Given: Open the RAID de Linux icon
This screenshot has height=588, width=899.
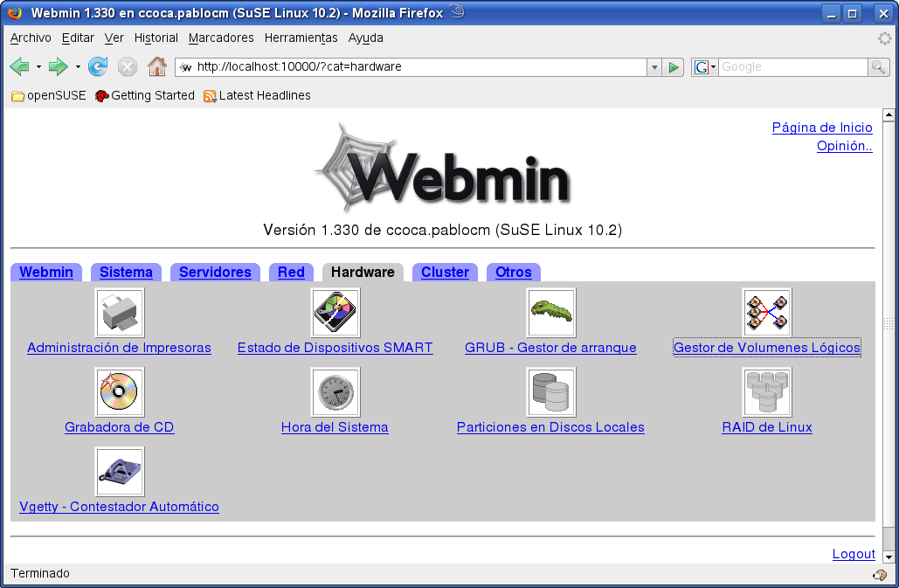Looking at the screenshot, I should [766, 391].
